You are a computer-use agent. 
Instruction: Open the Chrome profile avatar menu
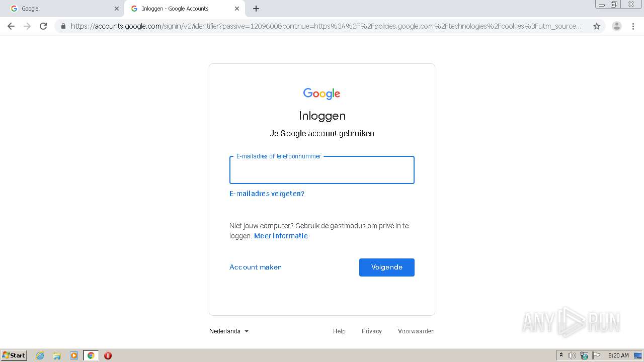(x=617, y=26)
